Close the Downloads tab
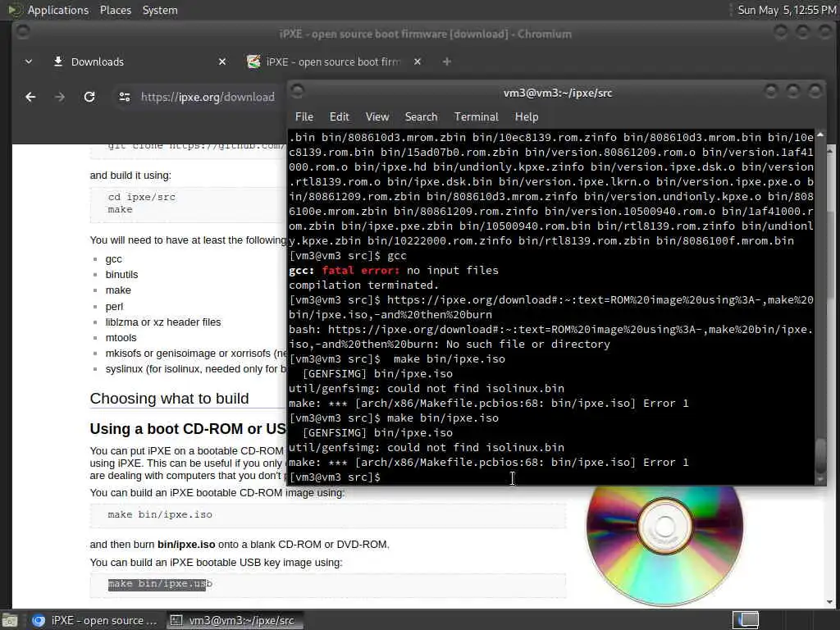Image resolution: width=840 pixels, height=630 pixels. pos(222,62)
